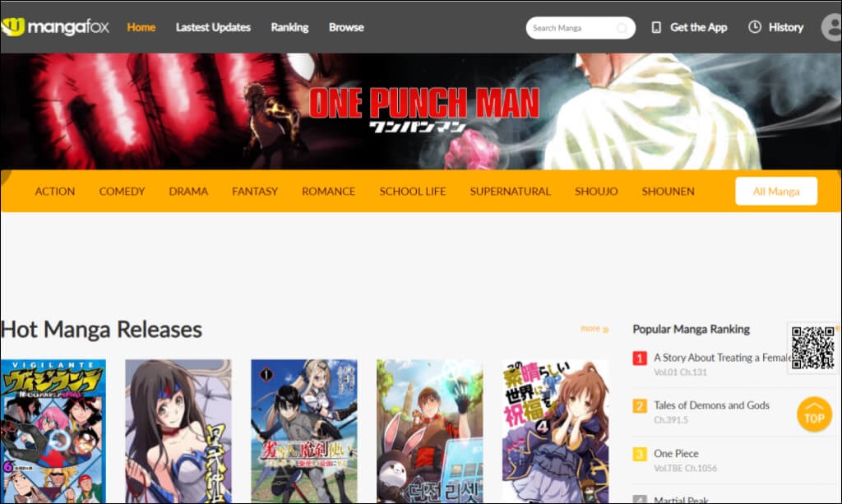This screenshot has width=842, height=504.
Task: Select the SHOUNEN genre
Action: point(668,192)
